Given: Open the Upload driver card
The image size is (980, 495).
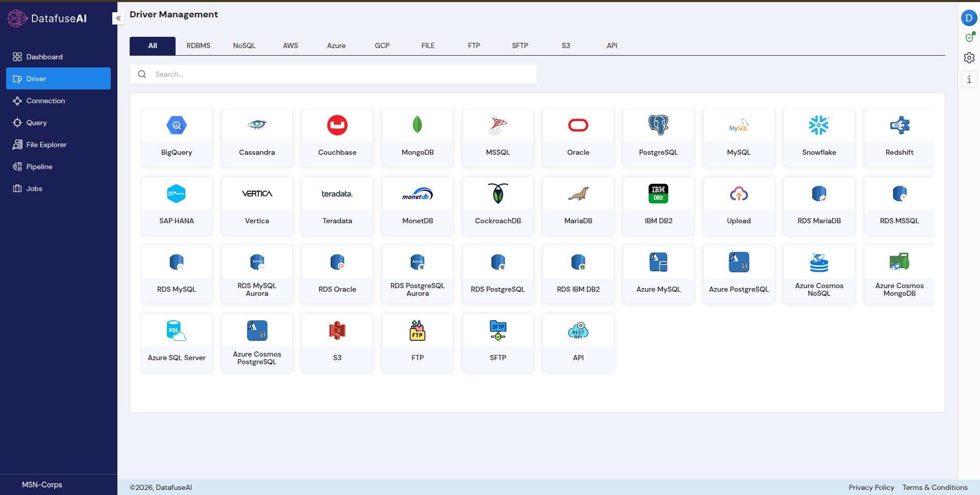Looking at the screenshot, I should (739, 206).
